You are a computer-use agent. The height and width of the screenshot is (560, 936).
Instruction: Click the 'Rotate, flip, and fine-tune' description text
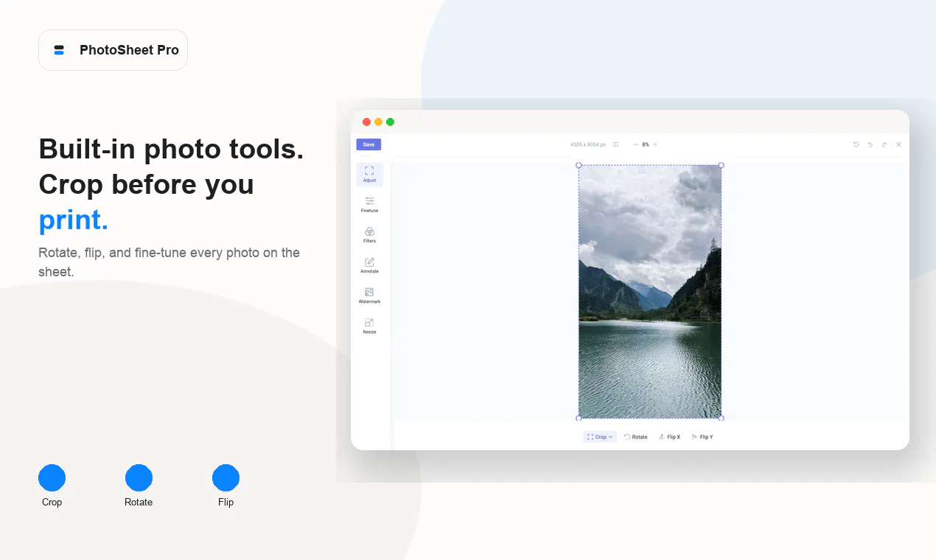(x=170, y=262)
